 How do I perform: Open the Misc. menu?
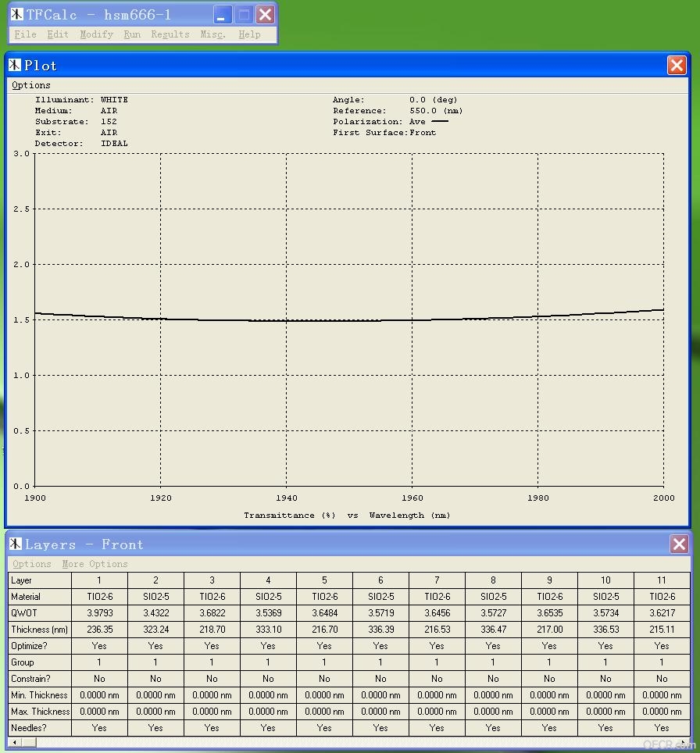(x=212, y=34)
